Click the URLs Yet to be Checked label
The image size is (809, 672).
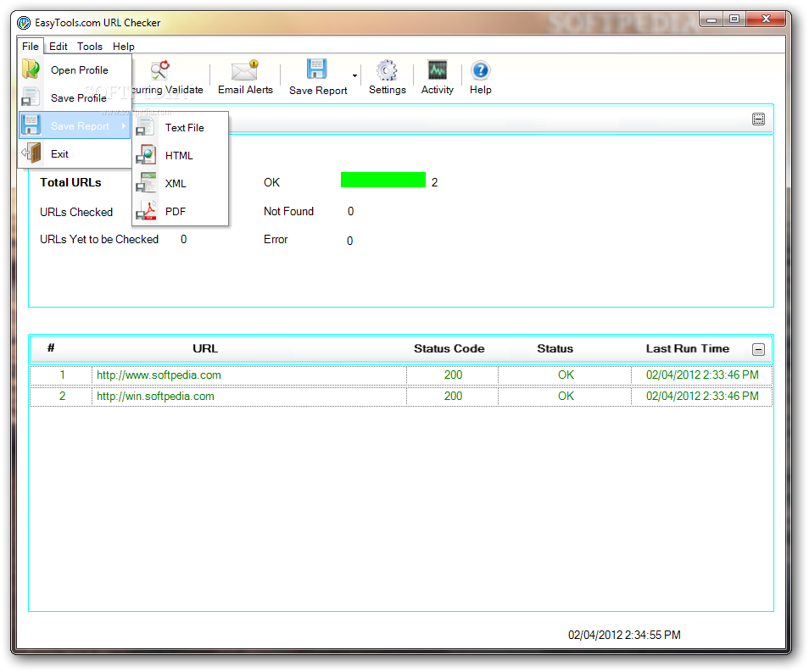point(99,240)
